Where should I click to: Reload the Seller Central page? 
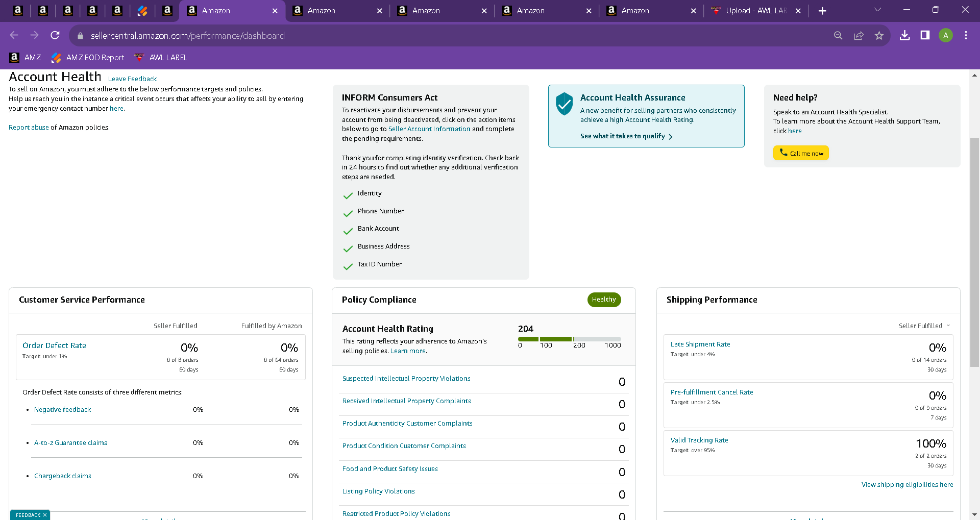55,35
